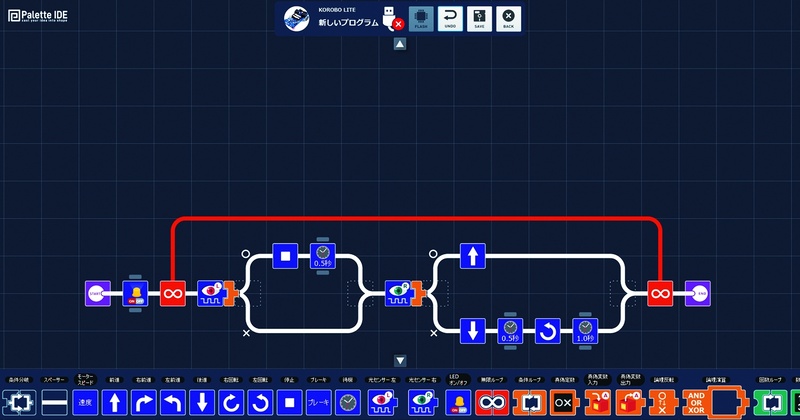Collapse the block palette using down arrow
Image resolution: width=800 pixels, height=420 pixels.
pos(400,361)
